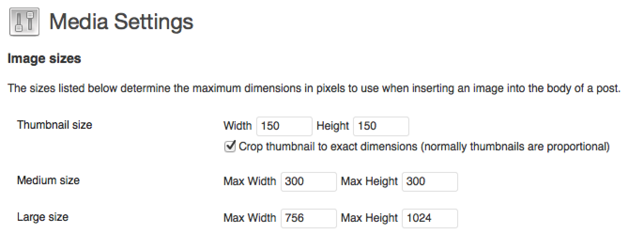Uncheck Crop thumbnail to exact dimensions checkbox
This screenshot has height=234, width=644.
click(x=230, y=146)
